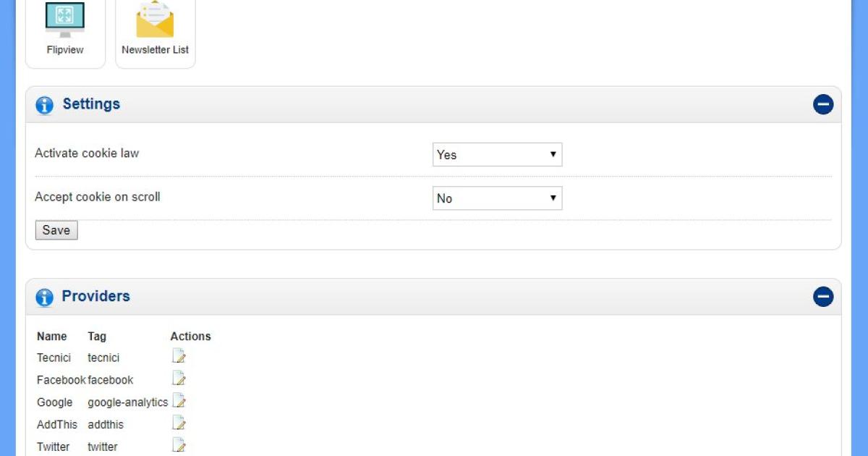868x456 pixels.
Task: Click the Settings panel heading
Action: pyautogui.click(x=91, y=104)
